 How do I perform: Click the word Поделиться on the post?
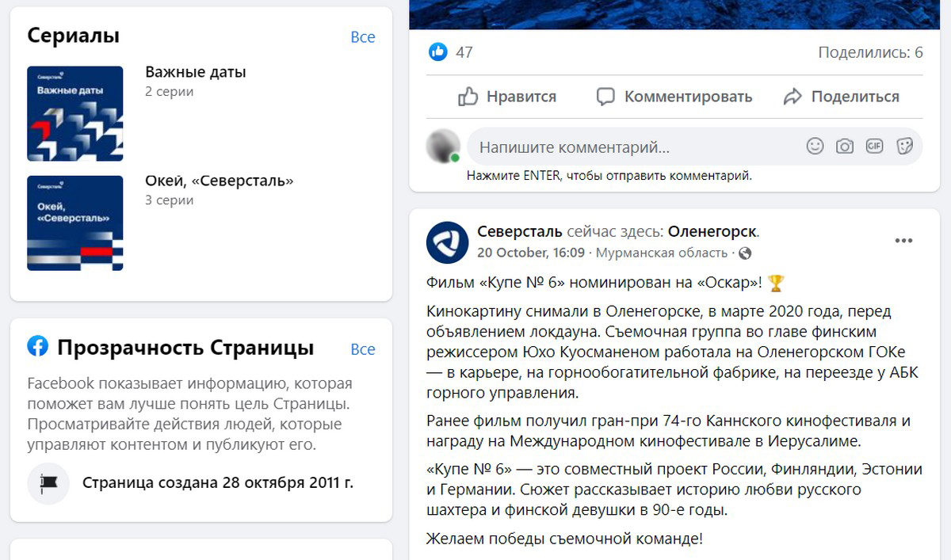click(855, 97)
